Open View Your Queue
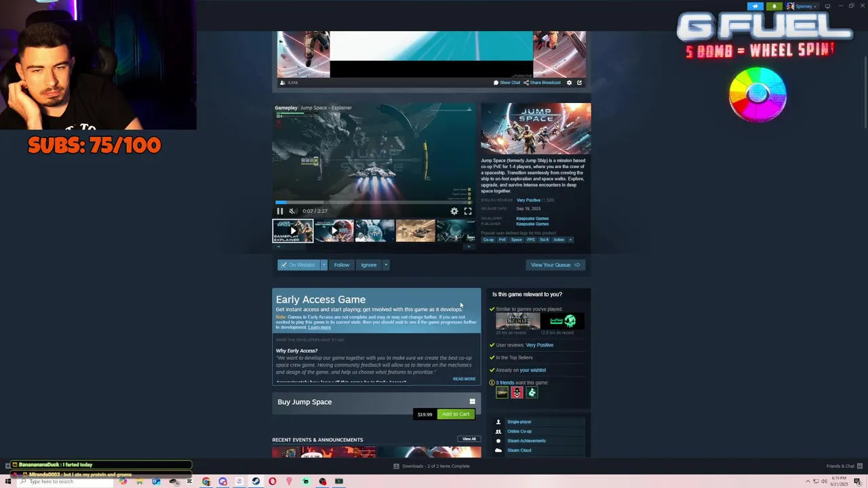The width and height of the screenshot is (868, 488). click(555, 265)
